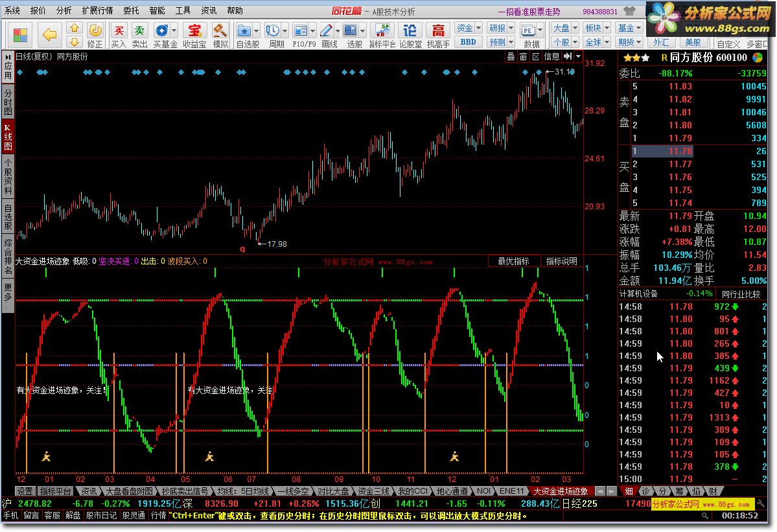Expand the 研报 dropdown arrow

pos(511,29)
